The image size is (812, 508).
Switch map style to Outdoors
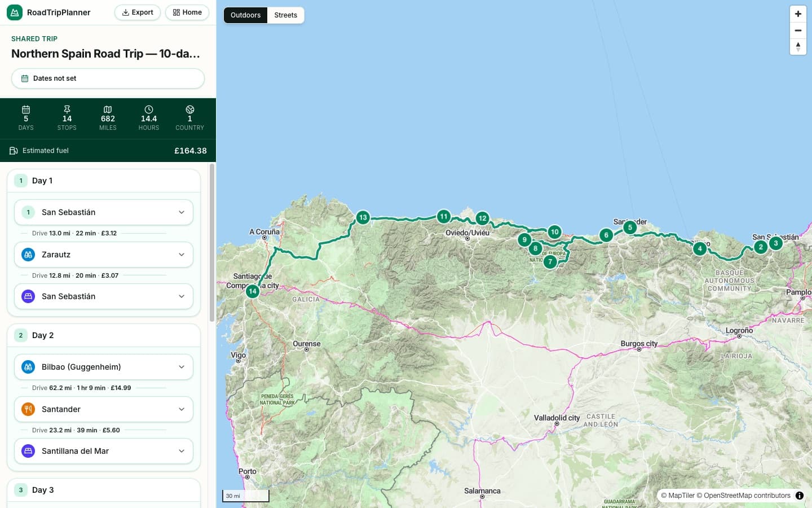[245, 15]
